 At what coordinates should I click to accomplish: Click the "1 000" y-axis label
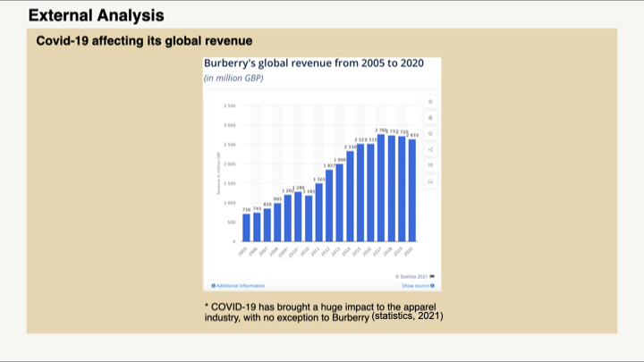tap(230, 203)
